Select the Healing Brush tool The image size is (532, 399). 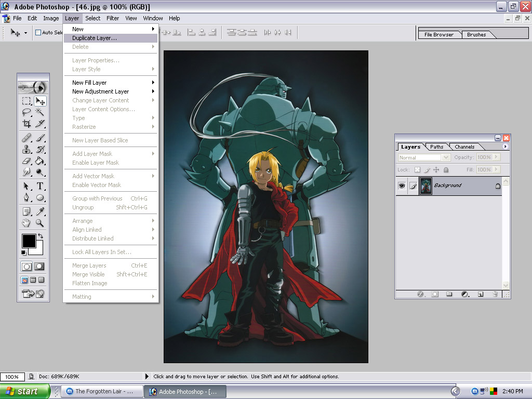point(26,138)
